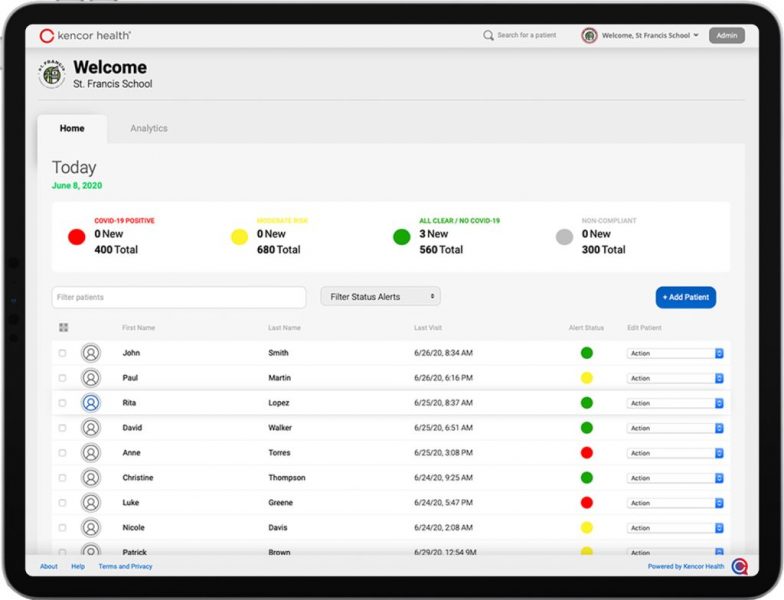The image size is (784, 600).
Task: Tick the checkbox for Anne Torres
Action: (62, 453)
